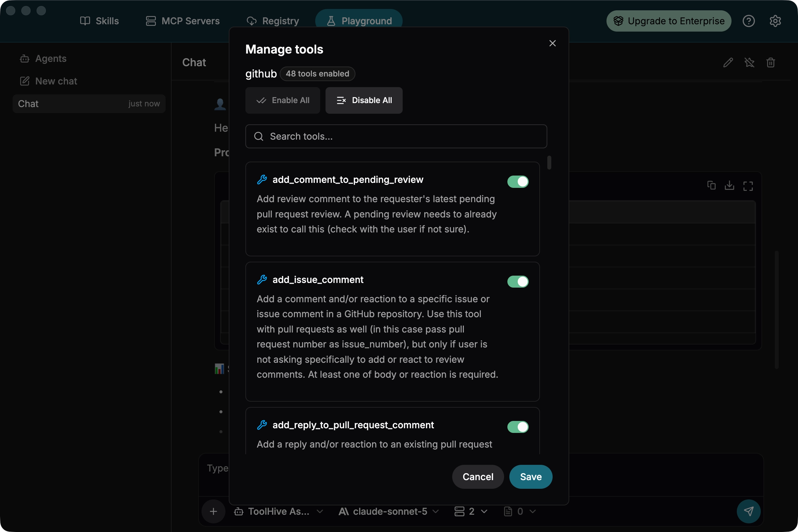The width and height of the screenshot is (798, 532).
Task: Click the compose icon next to New chat
Action: 24,81
